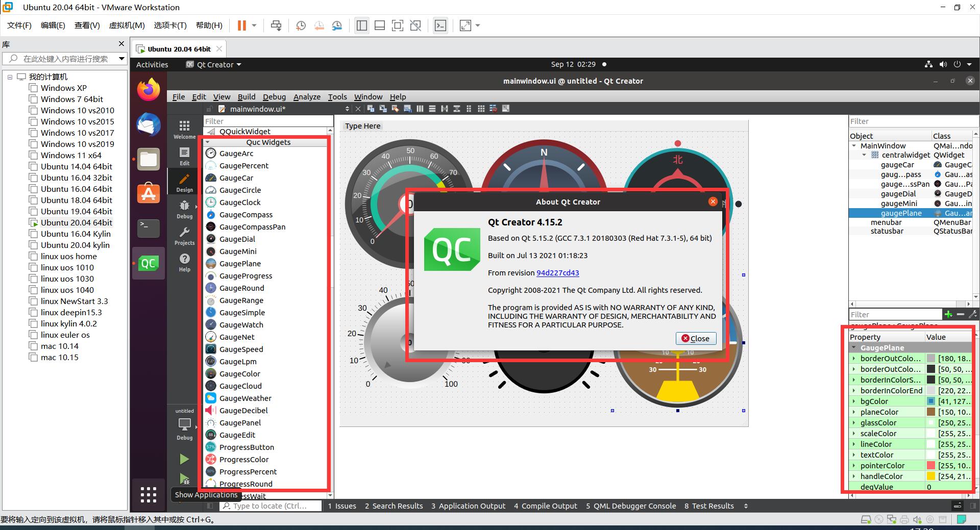Viewport: 980px width, 530px height.
Task: Toggle Qt Creator left sidebar visibility
Action: 210,506
